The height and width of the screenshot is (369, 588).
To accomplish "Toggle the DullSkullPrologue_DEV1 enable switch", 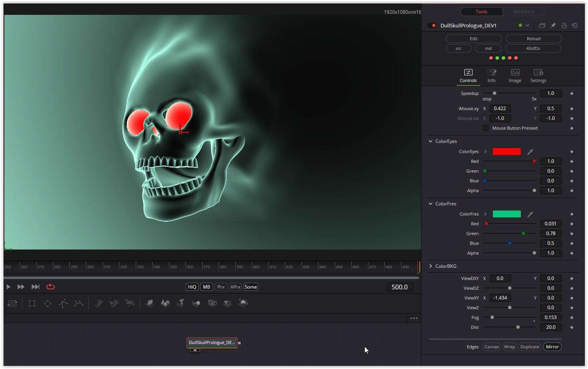I will pos(432,26).
